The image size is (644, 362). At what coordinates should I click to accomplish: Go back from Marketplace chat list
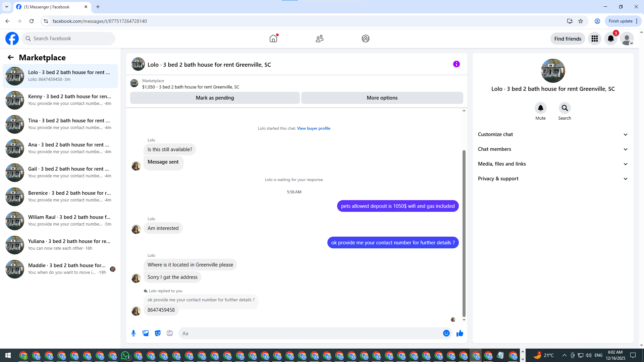[11, 57]
